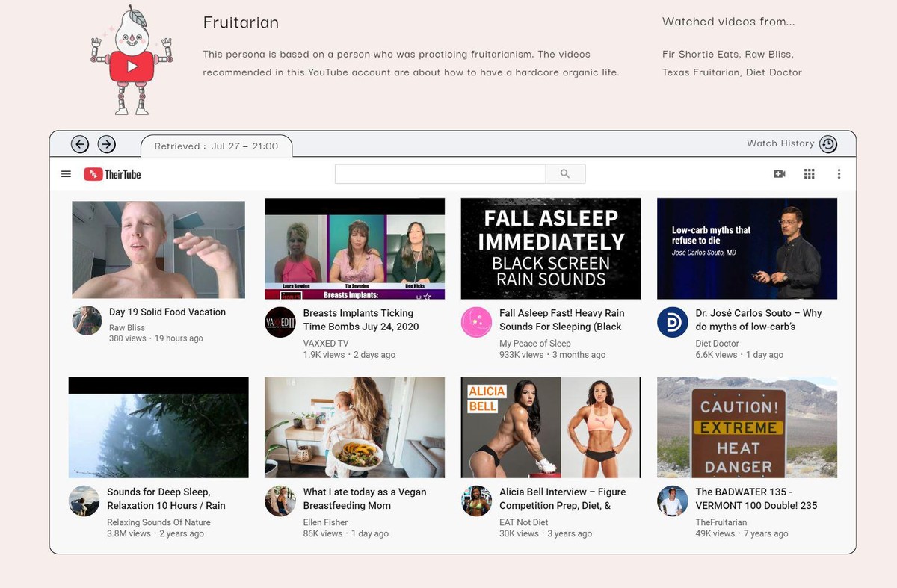Click the Fruitarian persona heading
The image size is (897, 588).
pyautogui.click(x=241, y=22)
